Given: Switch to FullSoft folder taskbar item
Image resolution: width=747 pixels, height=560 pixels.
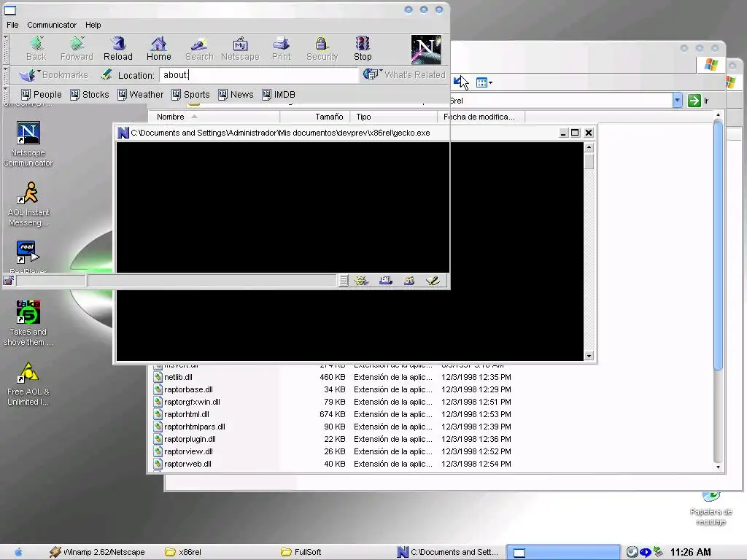Looking at the screenshot, I should (x=301, y=552).
